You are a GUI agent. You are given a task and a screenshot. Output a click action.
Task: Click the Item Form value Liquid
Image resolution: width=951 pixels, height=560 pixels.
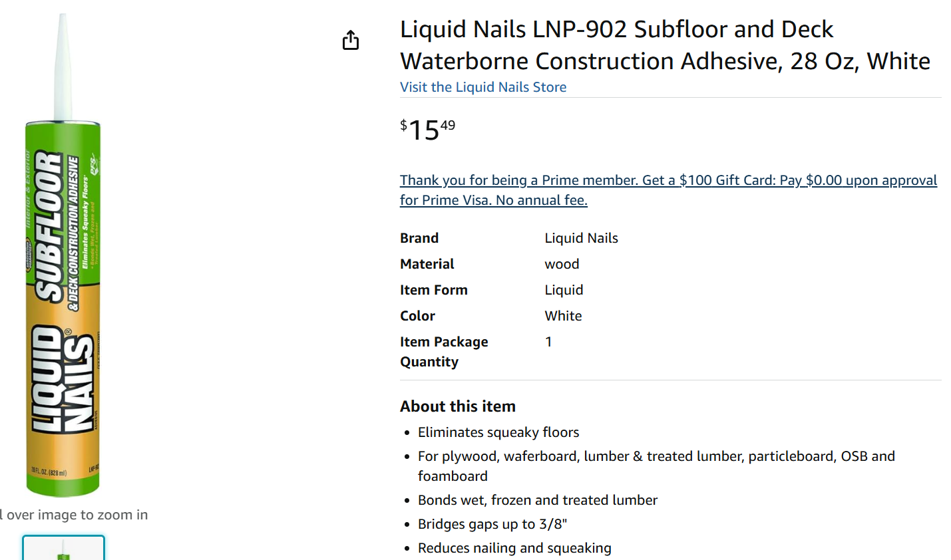[564, 290]
